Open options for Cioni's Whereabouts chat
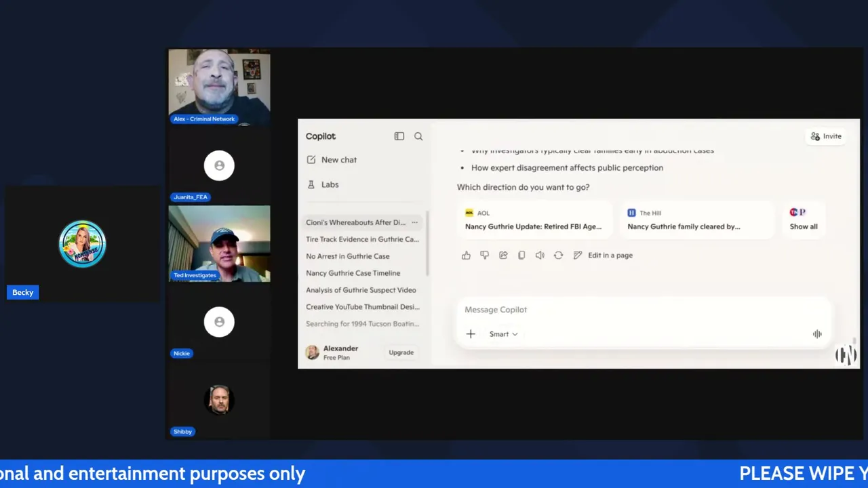The image size is (868, 488). click(414, 222)
